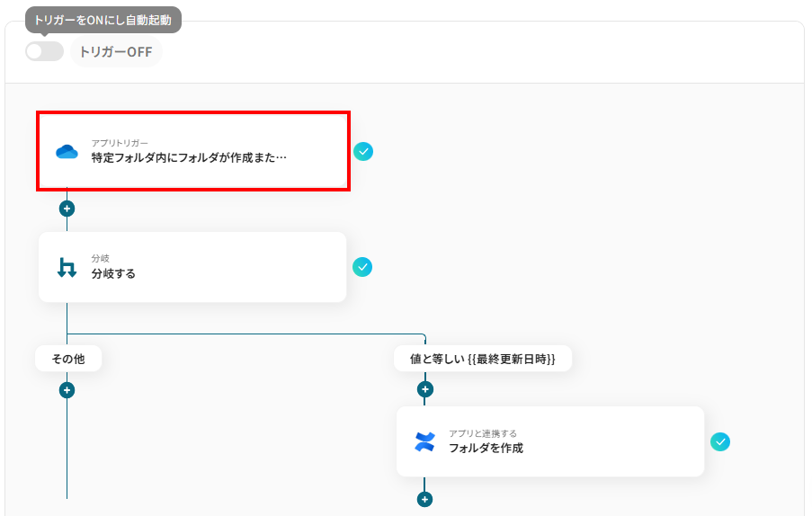812x516 pixels.
Task: Click checkmark beside フォルダを作成 step
Action: pos(720,442)
